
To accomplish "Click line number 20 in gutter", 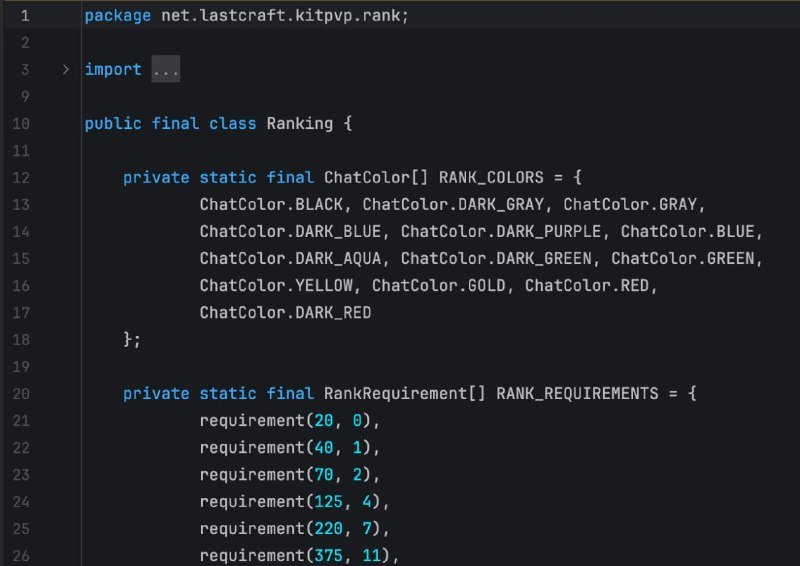I will 20,393.
